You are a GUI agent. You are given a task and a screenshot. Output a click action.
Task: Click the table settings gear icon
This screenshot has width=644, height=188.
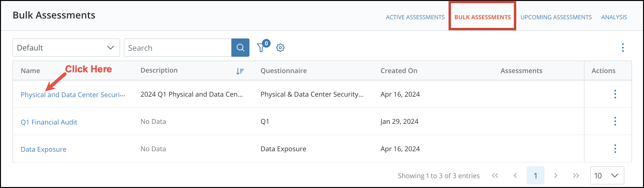[280, 47]
